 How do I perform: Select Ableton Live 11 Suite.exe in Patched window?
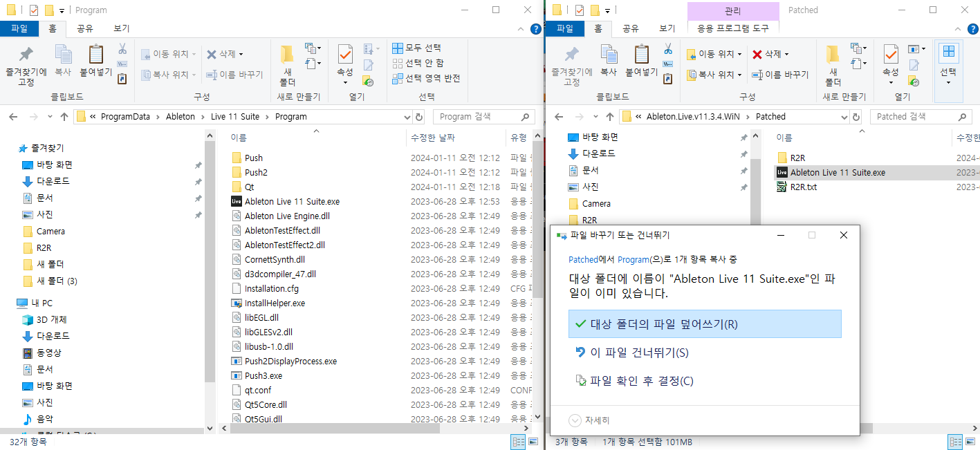838,172
